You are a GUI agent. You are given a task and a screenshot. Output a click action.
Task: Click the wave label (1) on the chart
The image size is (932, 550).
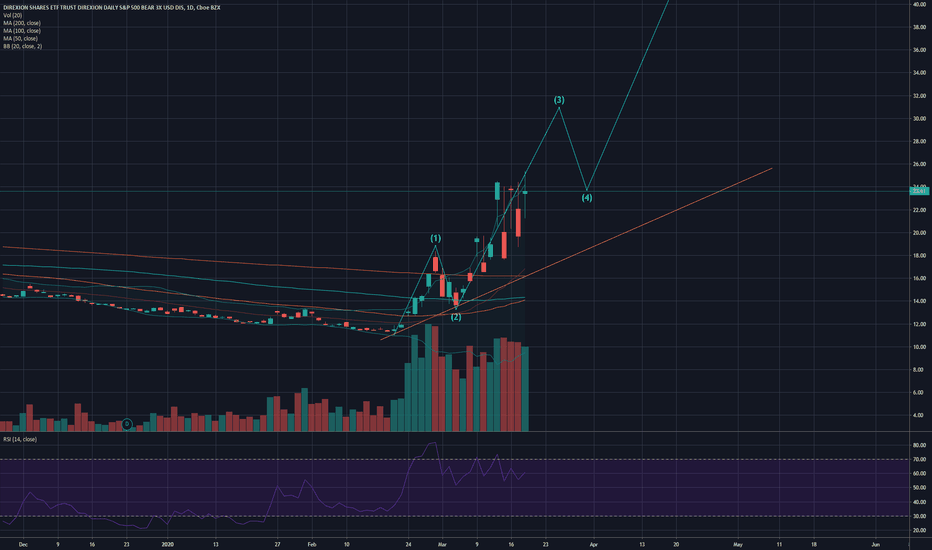point(436,238)
